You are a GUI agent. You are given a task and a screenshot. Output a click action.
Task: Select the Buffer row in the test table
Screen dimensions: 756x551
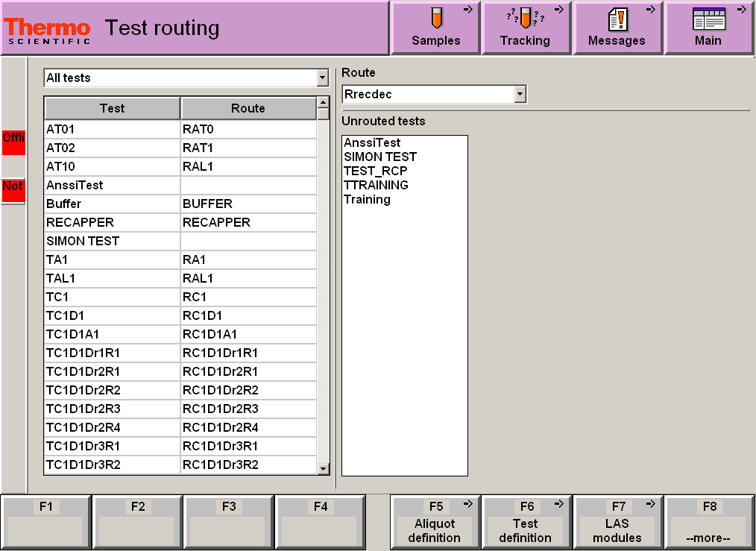click(111, 204)
